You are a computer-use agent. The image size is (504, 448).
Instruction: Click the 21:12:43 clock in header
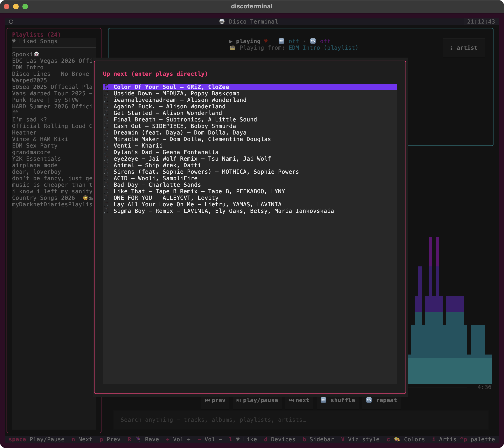tap(481, 21)
